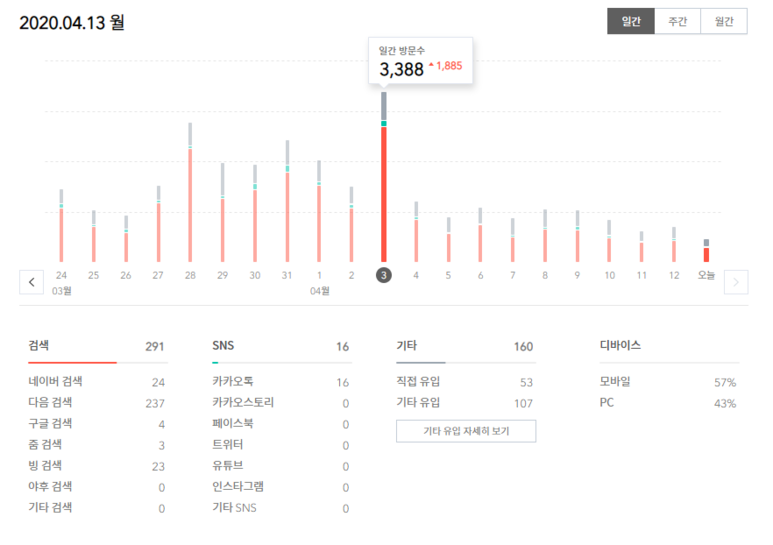
Task: Select the bar for March 30
Action: [255, 213]
